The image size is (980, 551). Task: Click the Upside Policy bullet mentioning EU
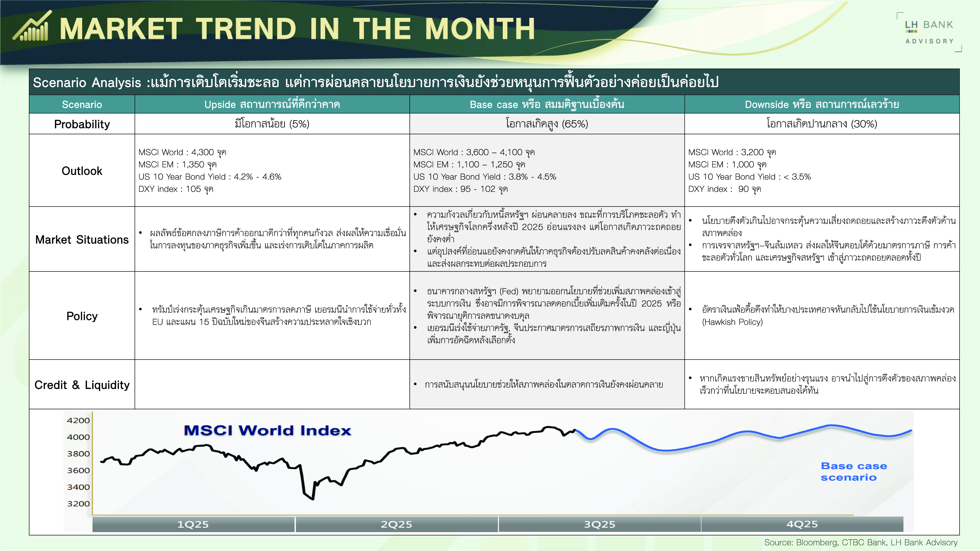[272, 316]
